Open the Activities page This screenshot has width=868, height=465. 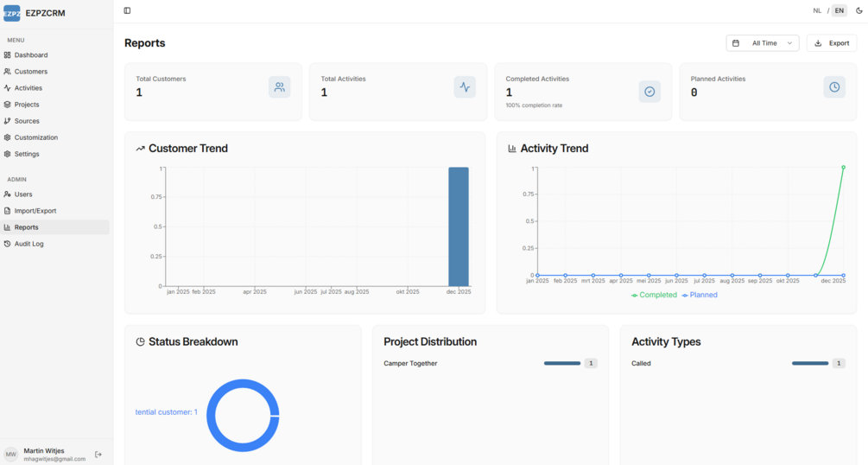(x=55, y=88)
